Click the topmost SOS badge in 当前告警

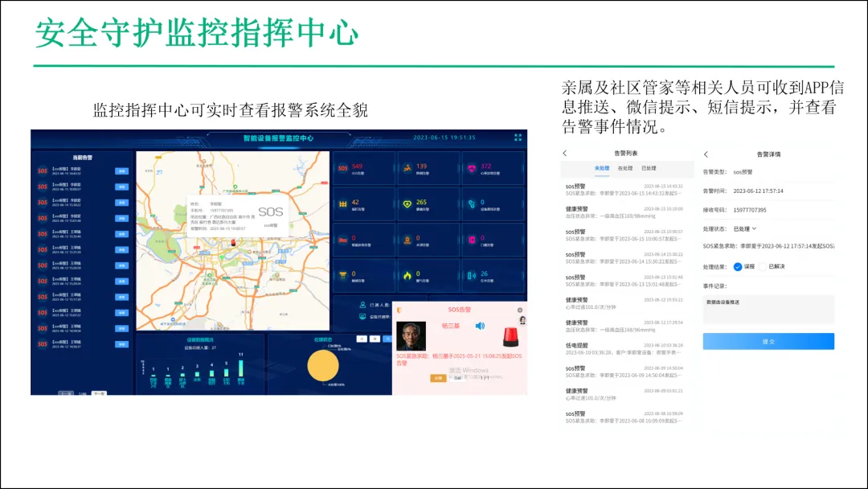click(x=43, y=171)
